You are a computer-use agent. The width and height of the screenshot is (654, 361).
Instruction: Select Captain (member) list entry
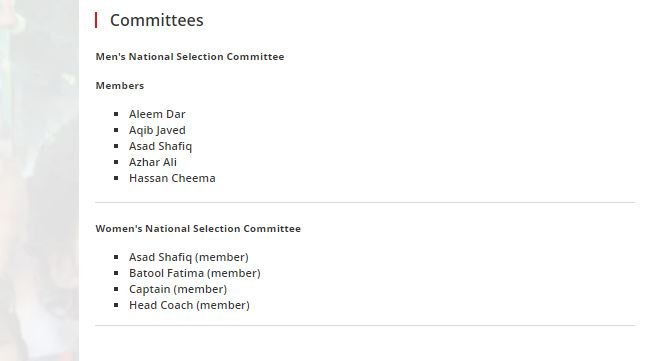point(178,289)
